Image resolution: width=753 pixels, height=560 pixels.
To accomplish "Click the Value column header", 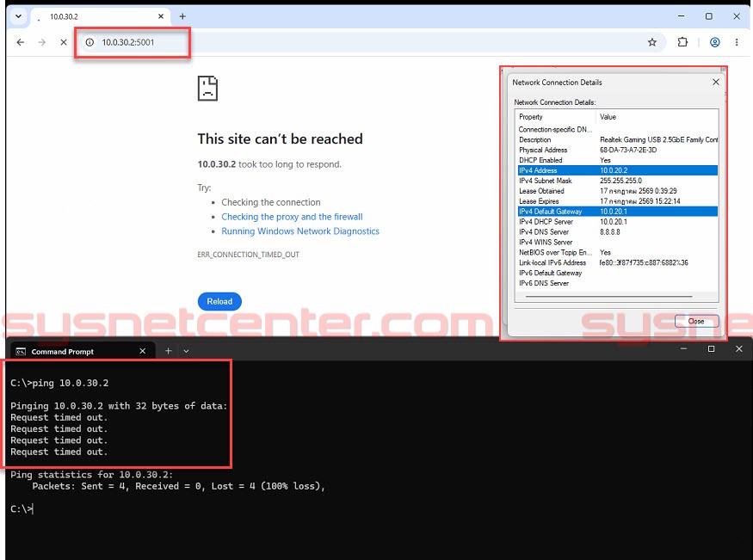I will (608, 117).
